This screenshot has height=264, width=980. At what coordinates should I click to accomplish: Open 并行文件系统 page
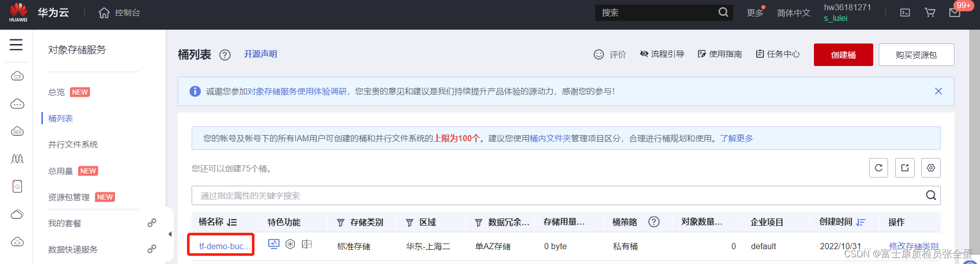point(73,144)
